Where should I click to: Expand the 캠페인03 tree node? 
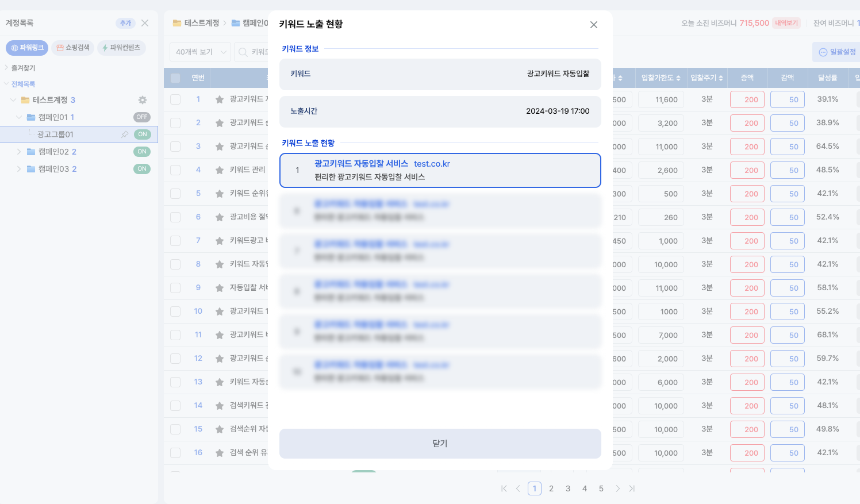tap(19, 169)
